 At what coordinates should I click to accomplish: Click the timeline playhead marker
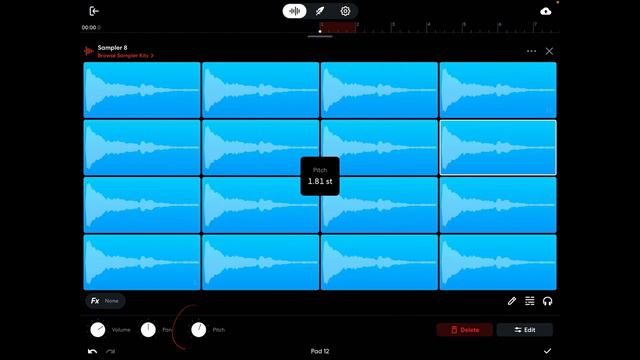click(x=320, y=31)
